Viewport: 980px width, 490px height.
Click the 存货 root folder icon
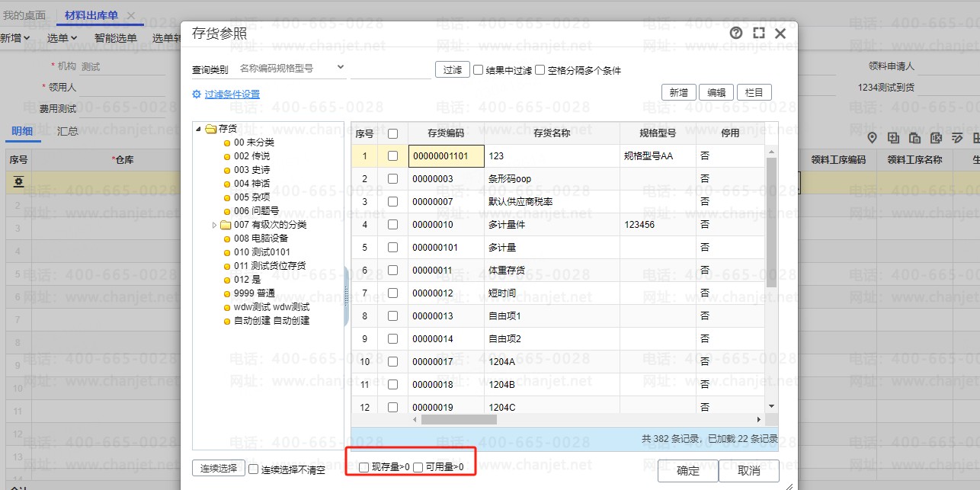211,129
